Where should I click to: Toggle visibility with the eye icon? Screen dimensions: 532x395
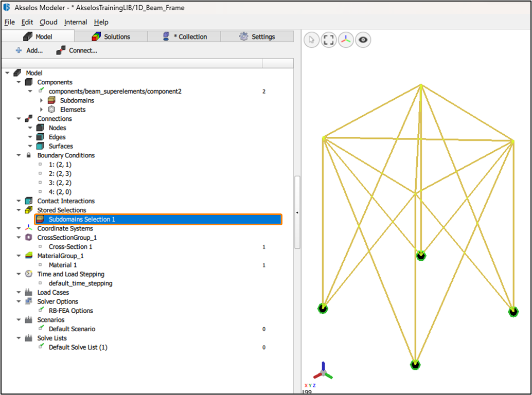point(363,40)
